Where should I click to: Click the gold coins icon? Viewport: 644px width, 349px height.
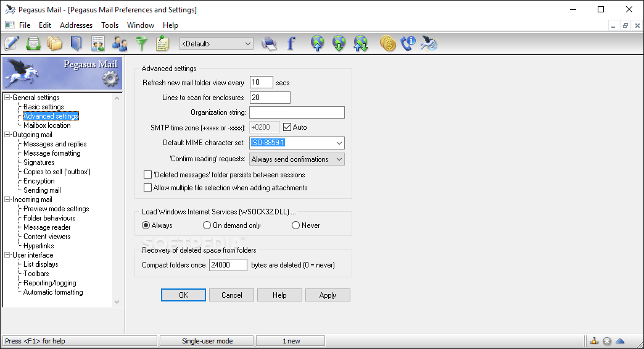(388, 43)
